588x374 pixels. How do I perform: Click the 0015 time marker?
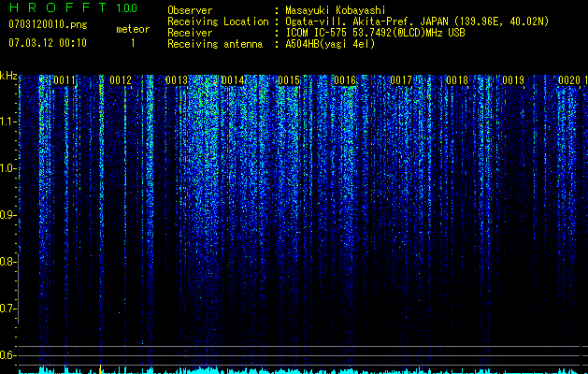(289, 80)
